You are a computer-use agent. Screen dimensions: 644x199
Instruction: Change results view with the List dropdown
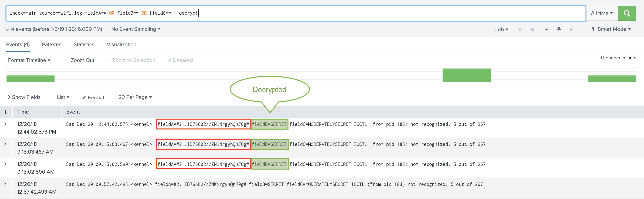click(63, 97)
